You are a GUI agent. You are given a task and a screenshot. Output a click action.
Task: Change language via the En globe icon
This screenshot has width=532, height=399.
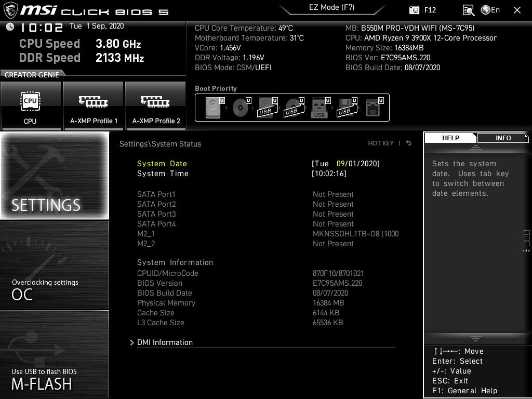tap(490, 10)
